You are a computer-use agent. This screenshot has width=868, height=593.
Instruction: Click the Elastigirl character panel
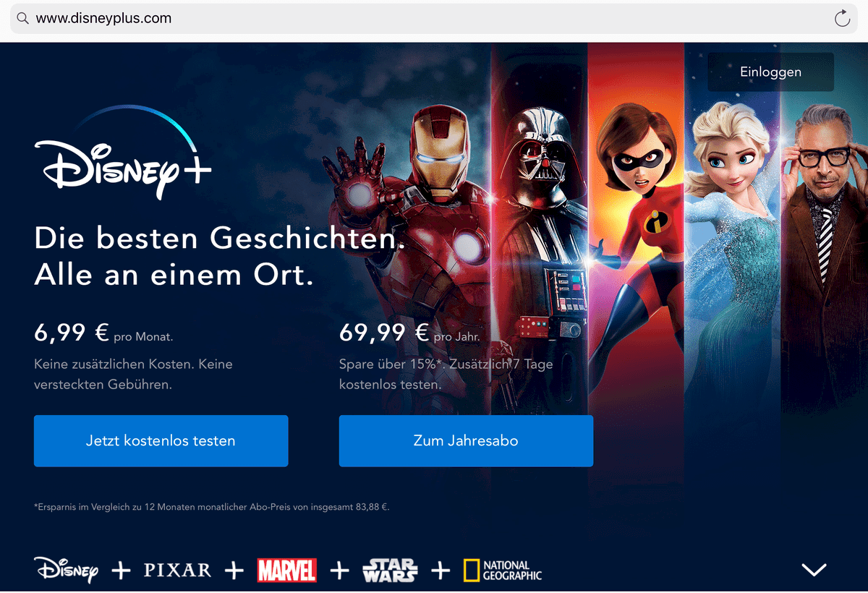636,239
